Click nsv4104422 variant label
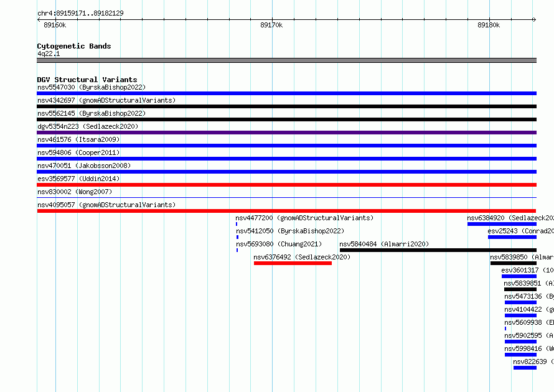The image size is (554, 392). click(x=529, y=309)
